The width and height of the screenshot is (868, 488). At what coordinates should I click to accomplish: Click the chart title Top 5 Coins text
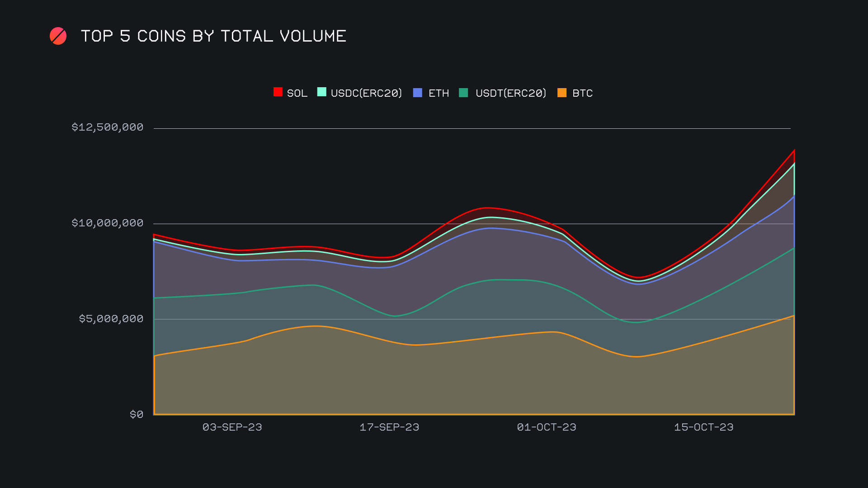coord(213,36)
